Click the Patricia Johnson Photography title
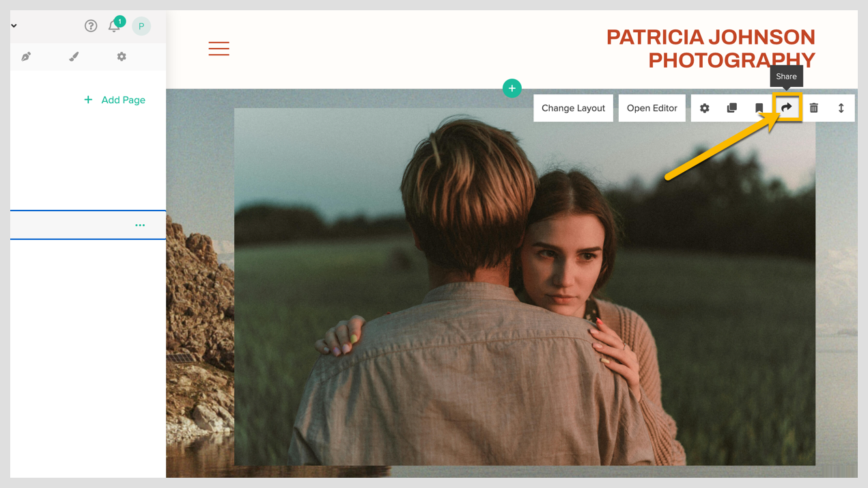 [711, 49]
